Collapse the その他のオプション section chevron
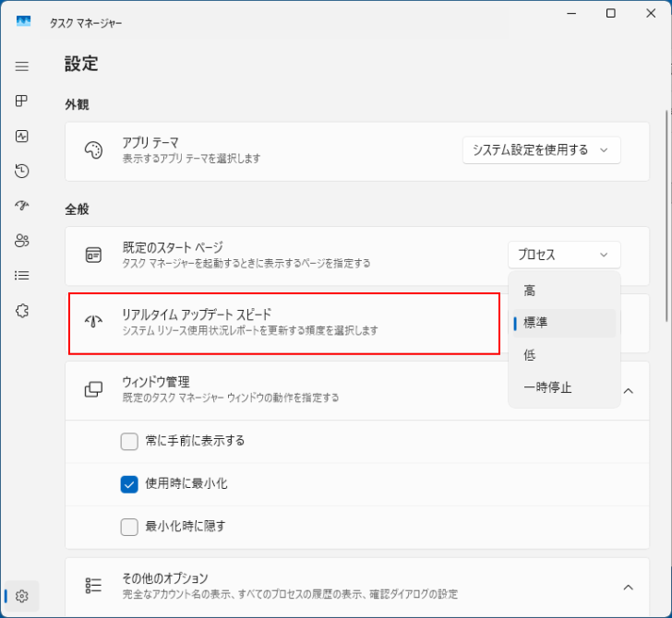Viewport: 672px width, 618px height. pyautogui.click(x=629, y=588)
